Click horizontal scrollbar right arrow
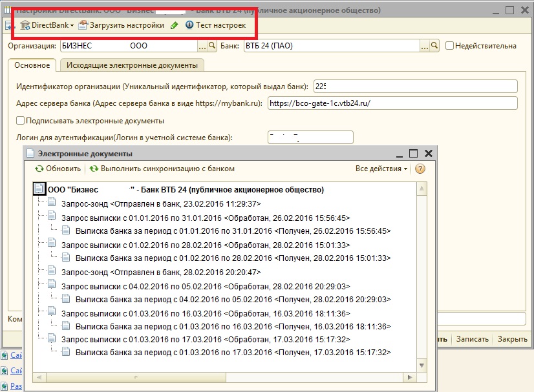Image resolution: width=534 pixels, height=392 pixels. [410, 377]
